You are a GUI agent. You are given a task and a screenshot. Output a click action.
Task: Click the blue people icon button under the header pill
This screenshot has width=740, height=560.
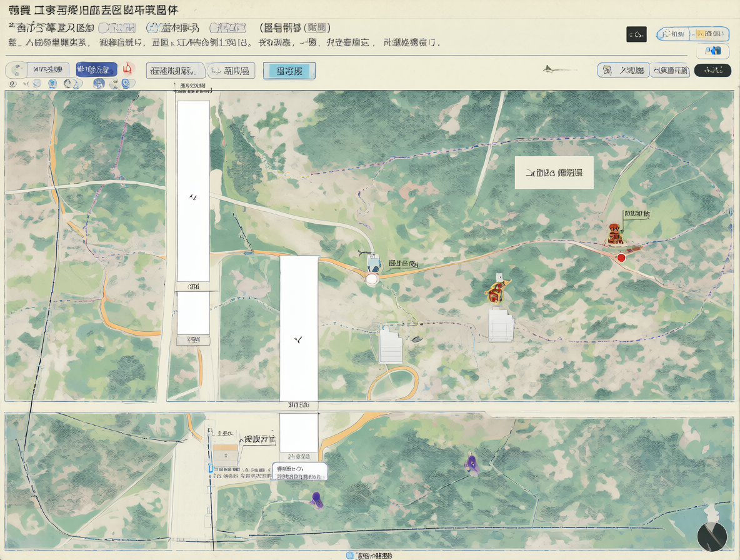click(x=712, y=51)
